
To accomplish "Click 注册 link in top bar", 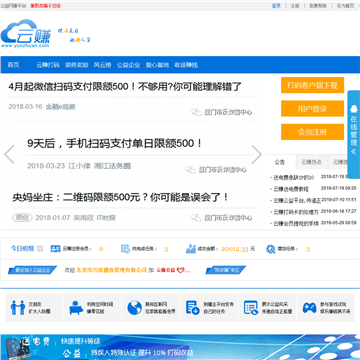I will [295, 6].
